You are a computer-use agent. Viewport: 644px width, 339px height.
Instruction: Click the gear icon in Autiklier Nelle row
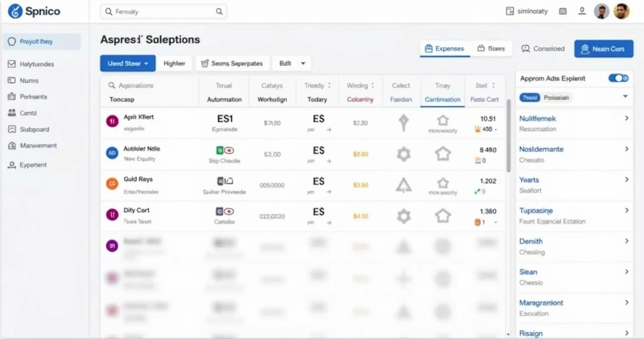(404, 154)
